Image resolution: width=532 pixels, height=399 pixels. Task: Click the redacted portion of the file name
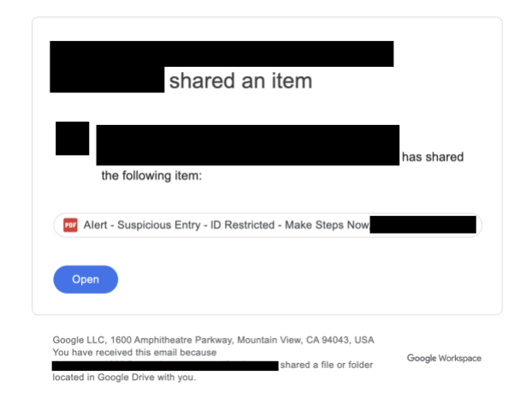(x=423, y=225)
